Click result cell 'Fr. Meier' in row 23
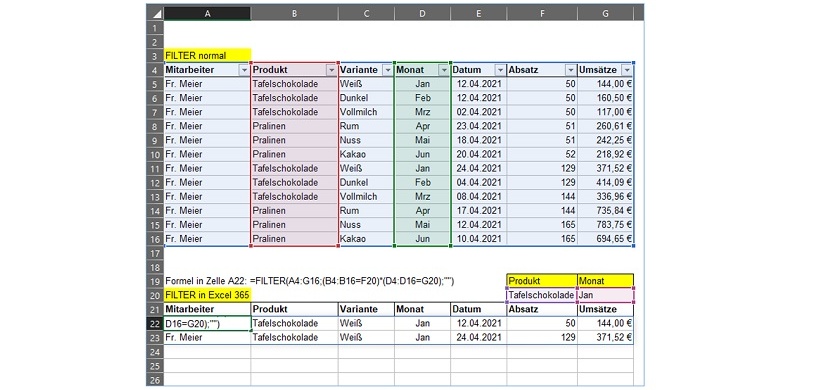This screenshot has height=390, width=820. 208,338
